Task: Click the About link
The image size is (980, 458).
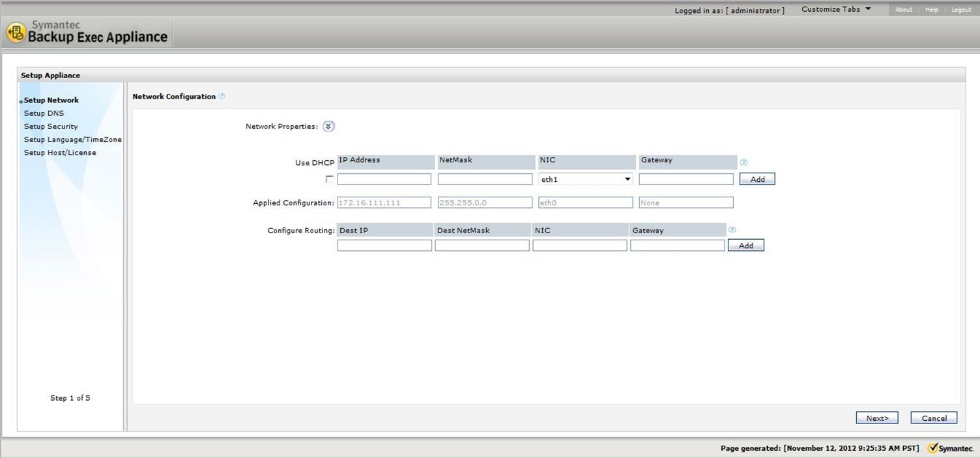Action: 904,10
